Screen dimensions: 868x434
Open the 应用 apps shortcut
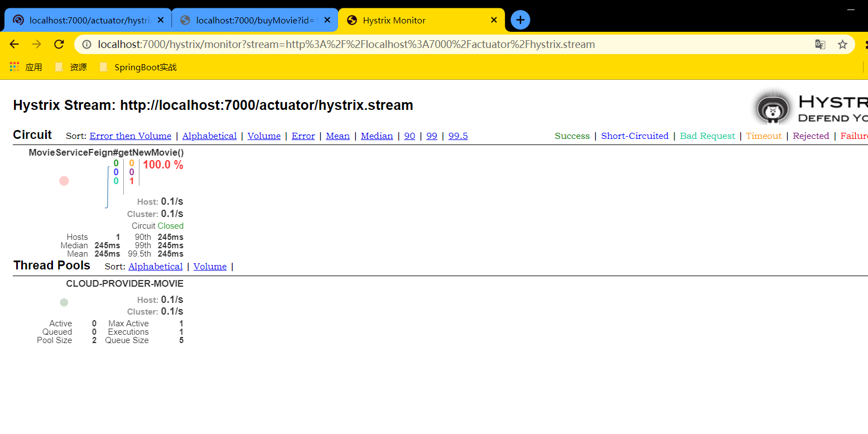pyautogui.click(x=26, y=67)
